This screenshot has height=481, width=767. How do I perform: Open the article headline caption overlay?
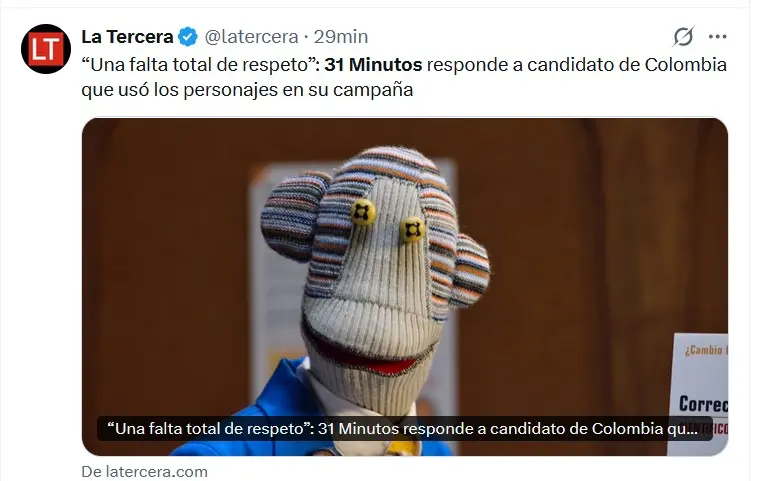[x=404, y=429]
